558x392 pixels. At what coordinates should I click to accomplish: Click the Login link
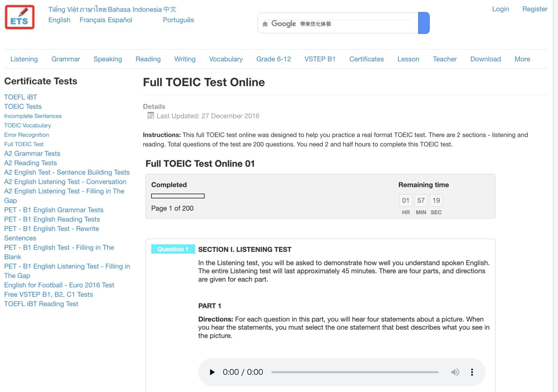500,9
